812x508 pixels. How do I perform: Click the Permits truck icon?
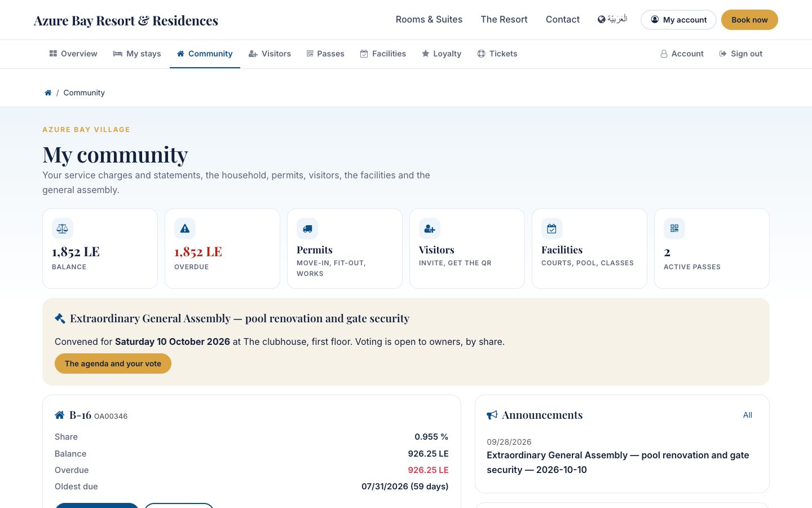click(x=307, y=229)
